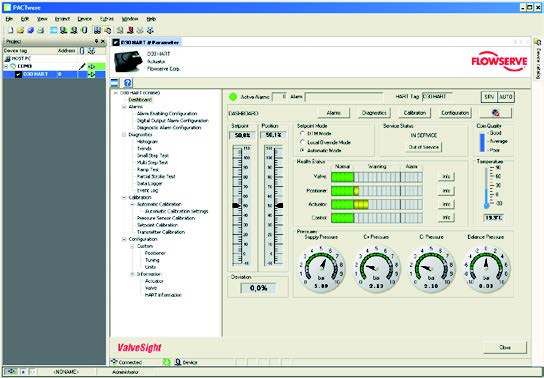Collapse the Information tree node
Image resolution: width=544 pixels, height=378 pixels.
click(132, 274)
